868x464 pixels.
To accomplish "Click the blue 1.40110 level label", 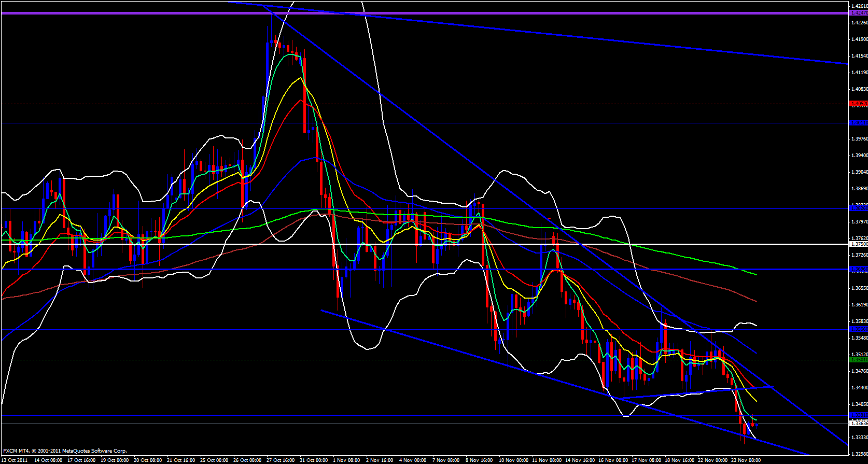I will point(859,123).
